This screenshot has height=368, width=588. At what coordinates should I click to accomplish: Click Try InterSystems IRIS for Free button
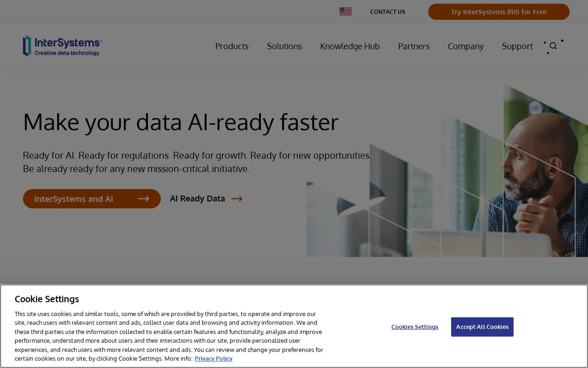[499, 12]
